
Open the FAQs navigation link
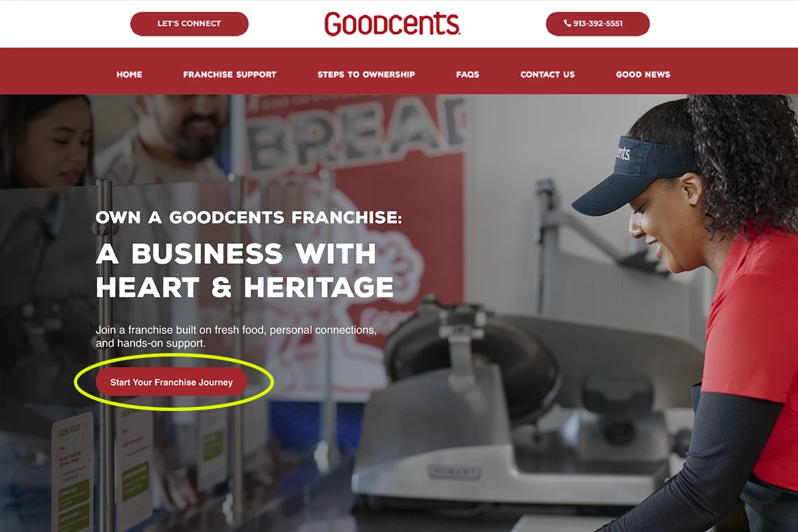tap(467, 74)
